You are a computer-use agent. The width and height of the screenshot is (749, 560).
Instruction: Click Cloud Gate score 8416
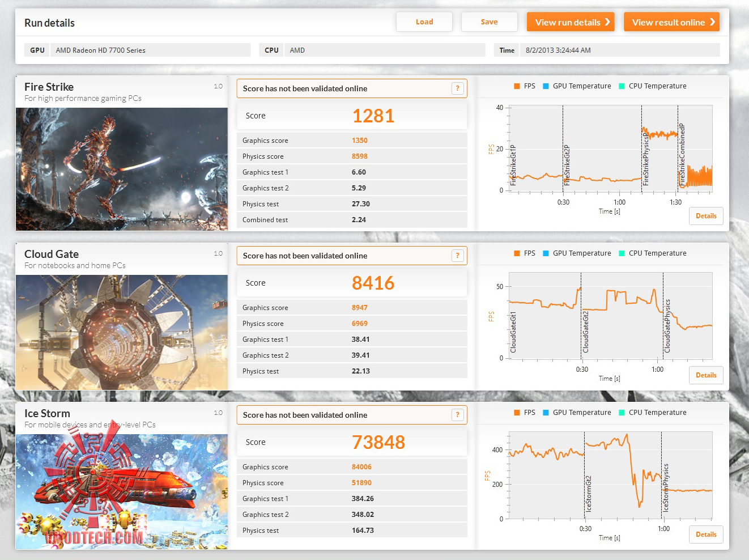coord(373,283)
